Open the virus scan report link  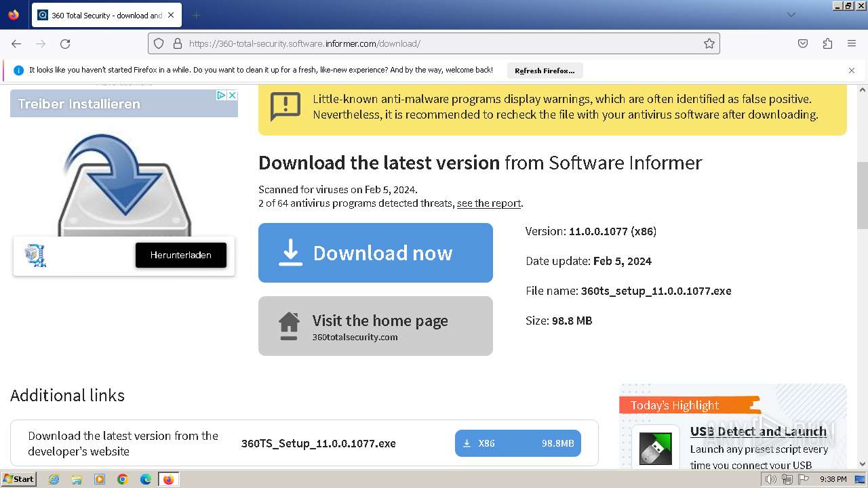point(489,203)
